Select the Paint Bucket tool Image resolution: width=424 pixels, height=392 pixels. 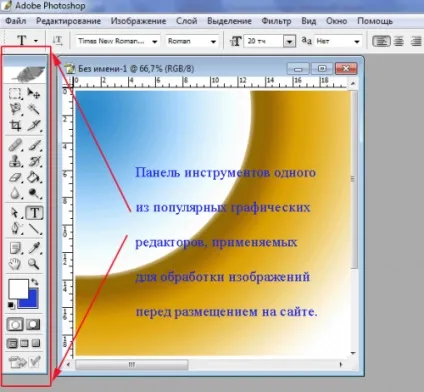[x=34, y=177]
